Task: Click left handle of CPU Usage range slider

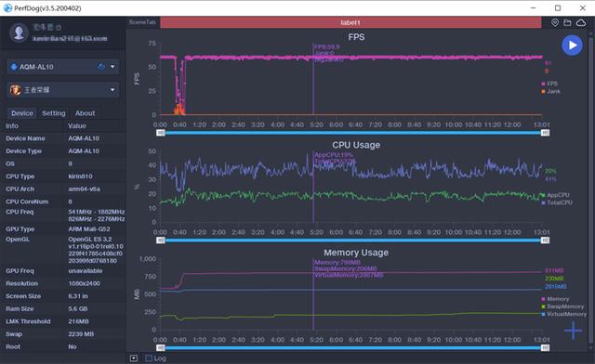Action: coord(161,240)
